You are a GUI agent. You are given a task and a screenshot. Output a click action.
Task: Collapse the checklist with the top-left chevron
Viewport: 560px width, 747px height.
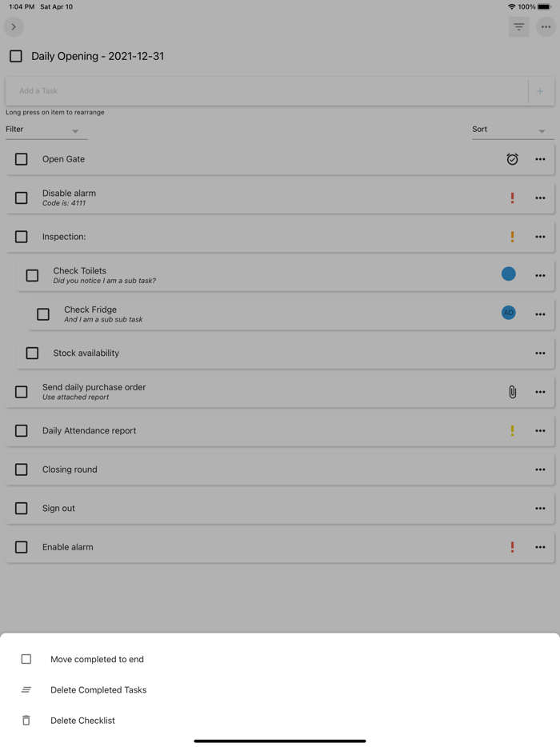pyautogui.click(x=14, y=26)
